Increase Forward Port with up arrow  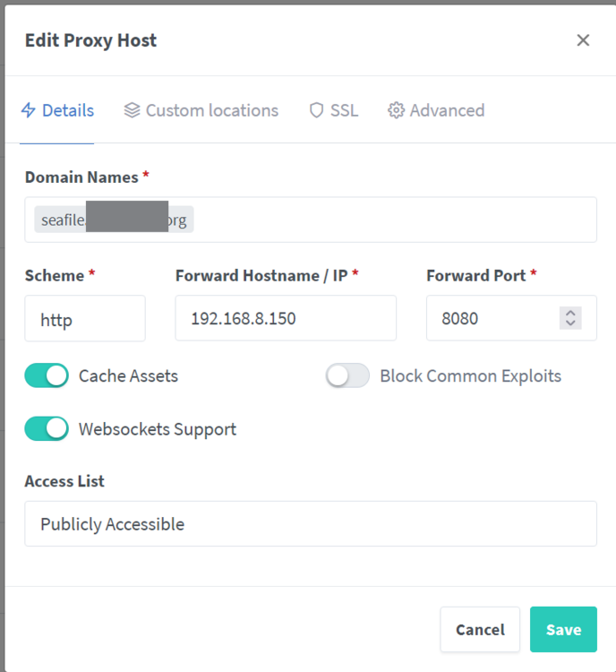570,314
